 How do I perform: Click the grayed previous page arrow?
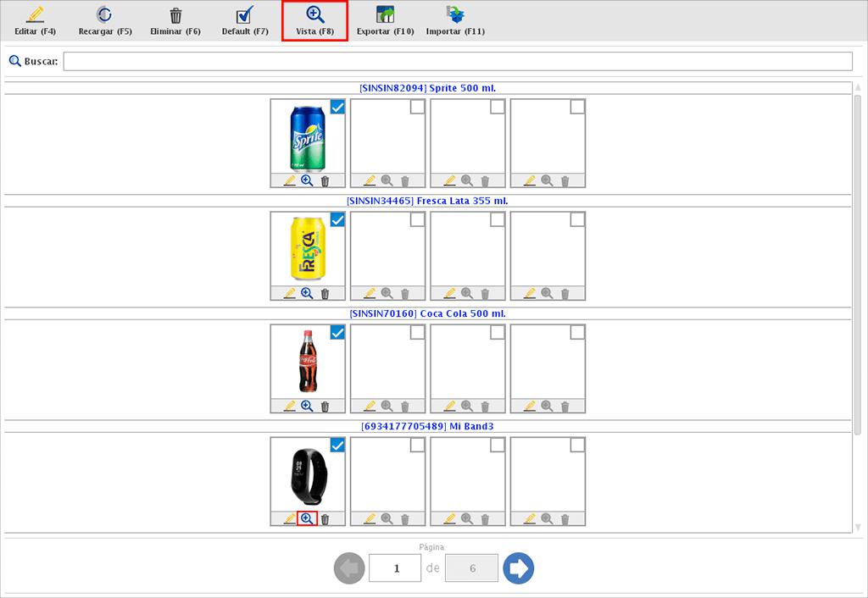[349, 568]
